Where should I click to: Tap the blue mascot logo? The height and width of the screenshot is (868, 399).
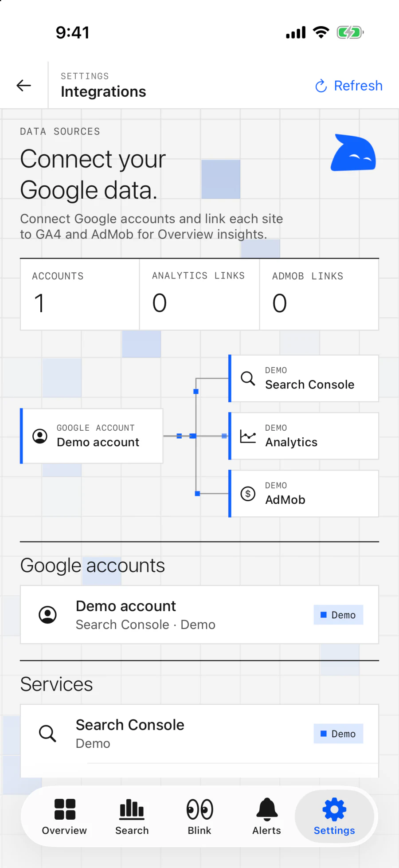tap(353, 153)
